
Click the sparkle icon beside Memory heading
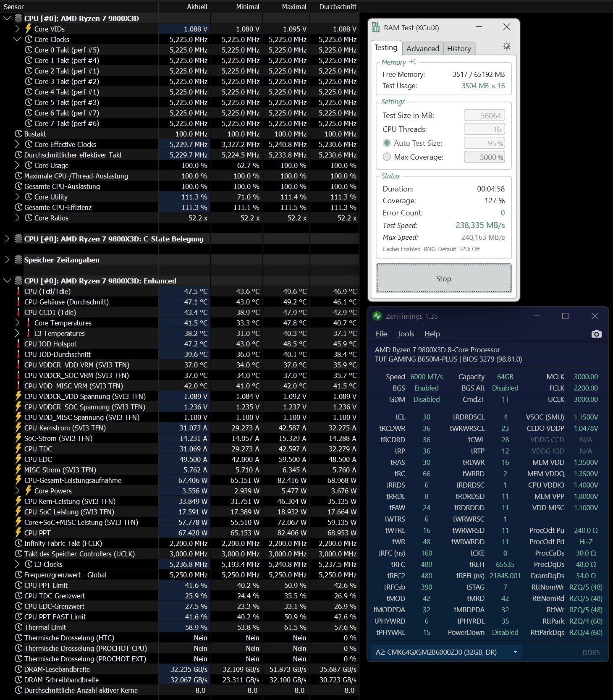(413, 62)
